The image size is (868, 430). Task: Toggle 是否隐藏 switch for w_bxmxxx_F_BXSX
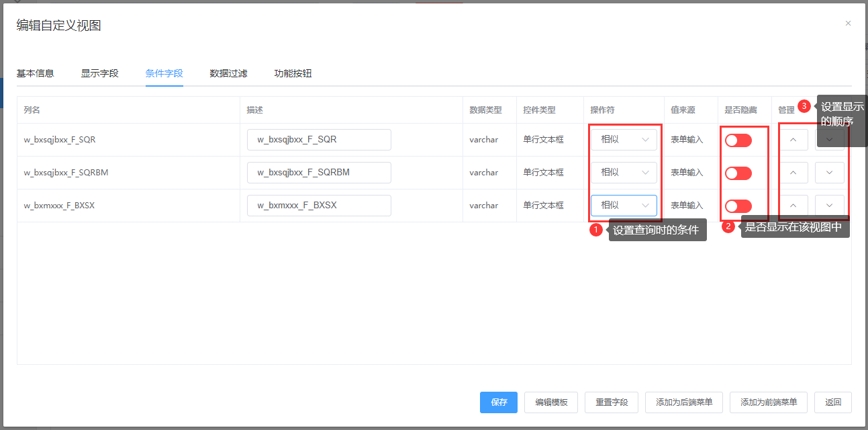click(738, 206)
